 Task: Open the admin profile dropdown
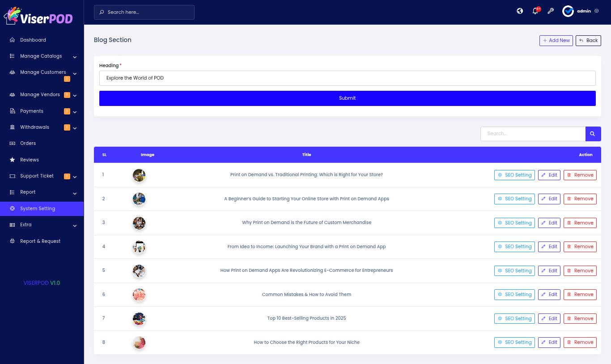581,11
